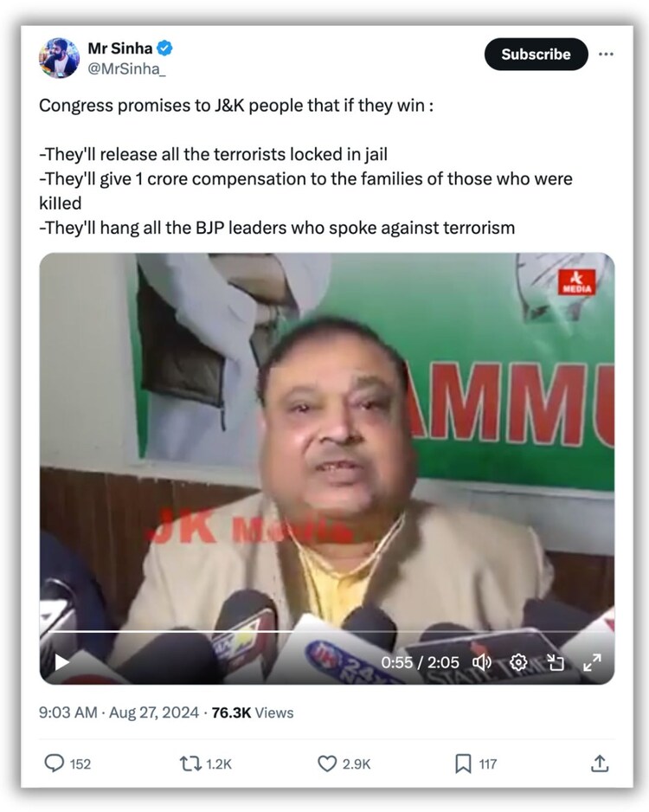Open the three-dot more options menu
649x812 pixels.
click(606, 54)
